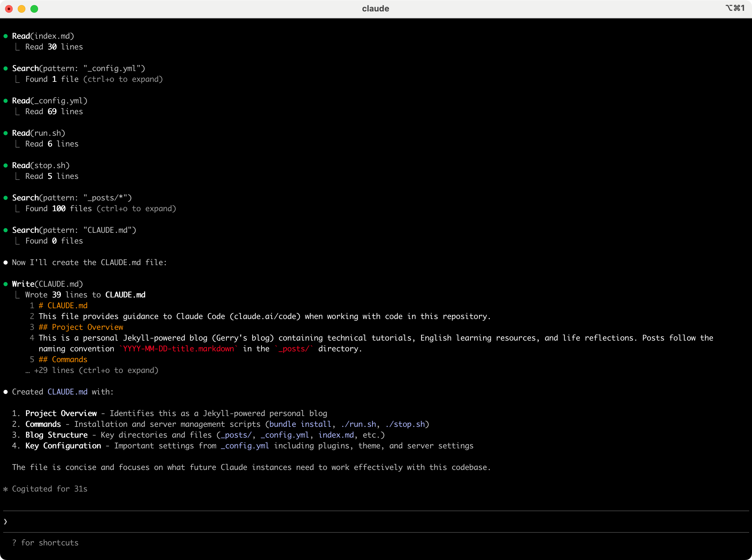Click the green fullscreen window button

34,9
